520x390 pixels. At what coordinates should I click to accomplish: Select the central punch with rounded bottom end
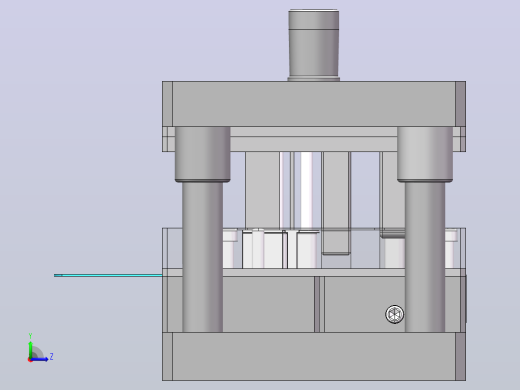336,203
